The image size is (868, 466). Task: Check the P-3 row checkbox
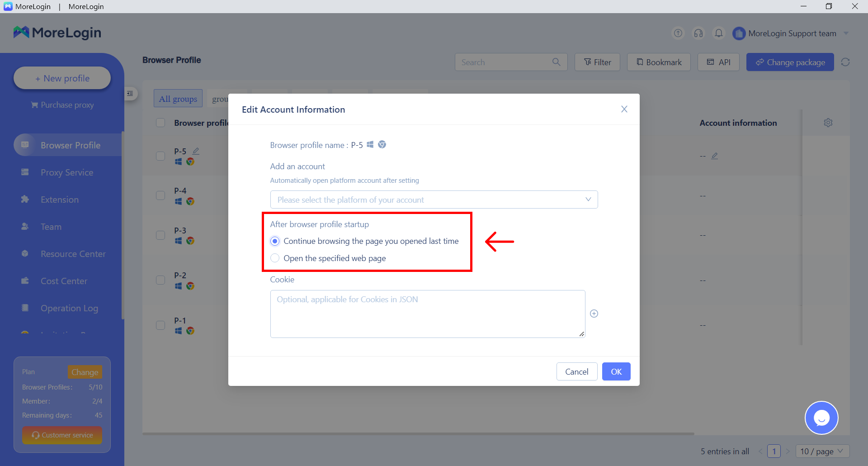160,235
